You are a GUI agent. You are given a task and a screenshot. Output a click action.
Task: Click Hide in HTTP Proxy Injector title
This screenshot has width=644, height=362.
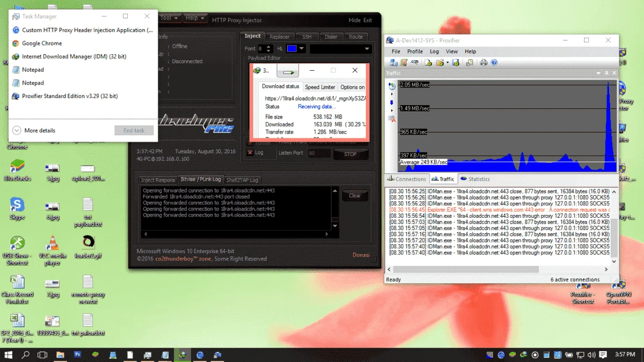coord(355,20)
